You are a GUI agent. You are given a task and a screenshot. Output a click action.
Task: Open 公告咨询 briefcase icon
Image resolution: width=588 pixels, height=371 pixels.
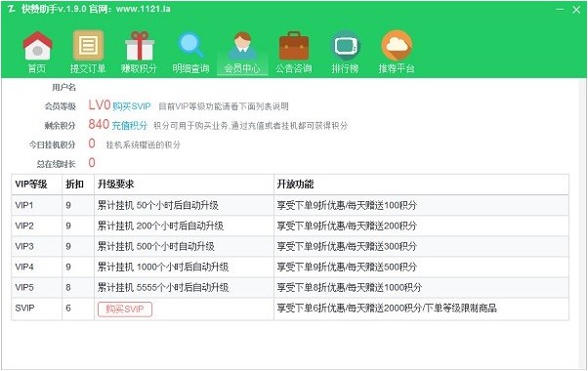(x=294, y=46)
